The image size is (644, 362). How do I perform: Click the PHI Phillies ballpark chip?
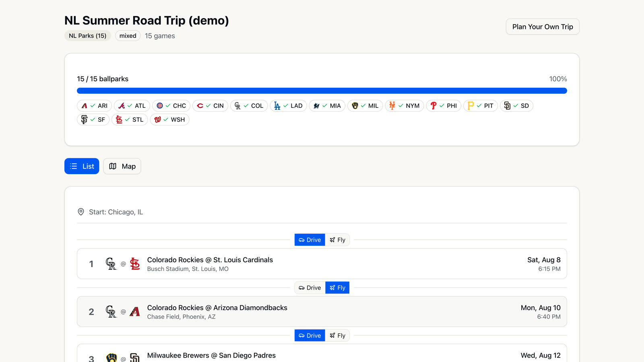tap(444, 106)
